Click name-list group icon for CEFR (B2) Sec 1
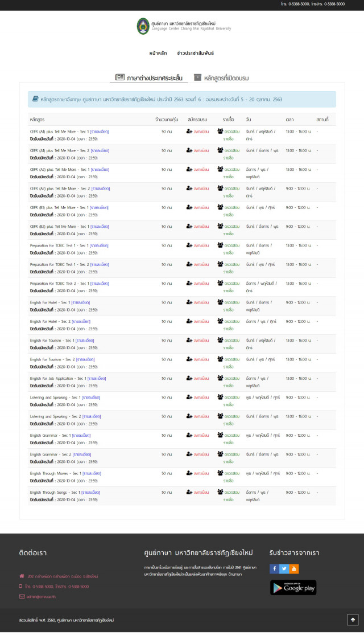The height and width of the screenshot is (635, 364). [221, 227]
